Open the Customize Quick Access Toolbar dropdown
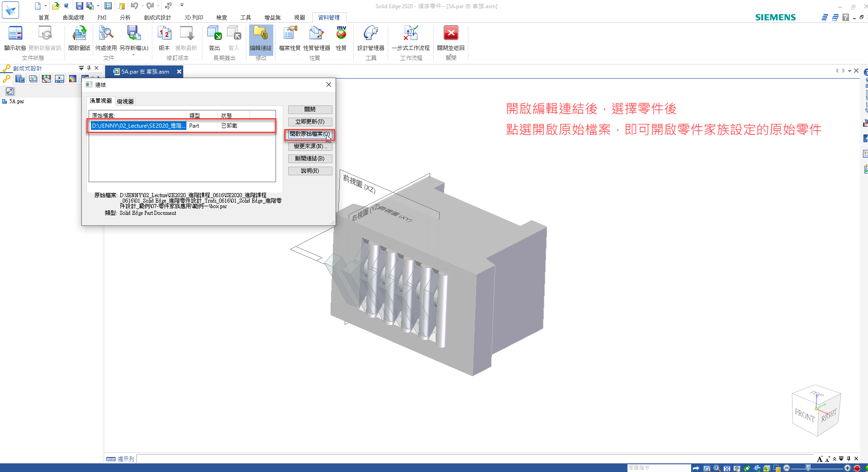The width and height of the screenshot is (868, 472). [182, 5]
